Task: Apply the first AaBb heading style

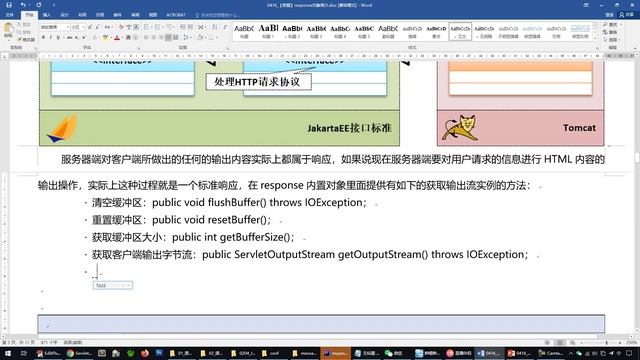Action: pos(244,31)
